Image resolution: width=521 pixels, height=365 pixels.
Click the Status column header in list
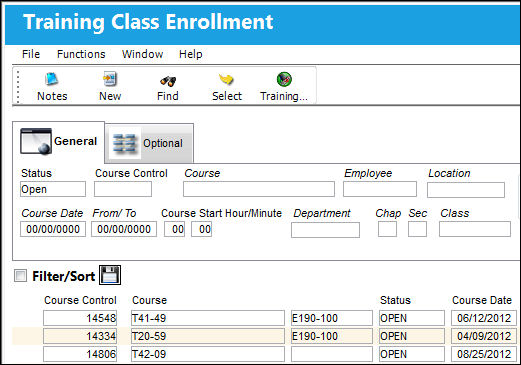pyautogui.click(x=395, y=300)
